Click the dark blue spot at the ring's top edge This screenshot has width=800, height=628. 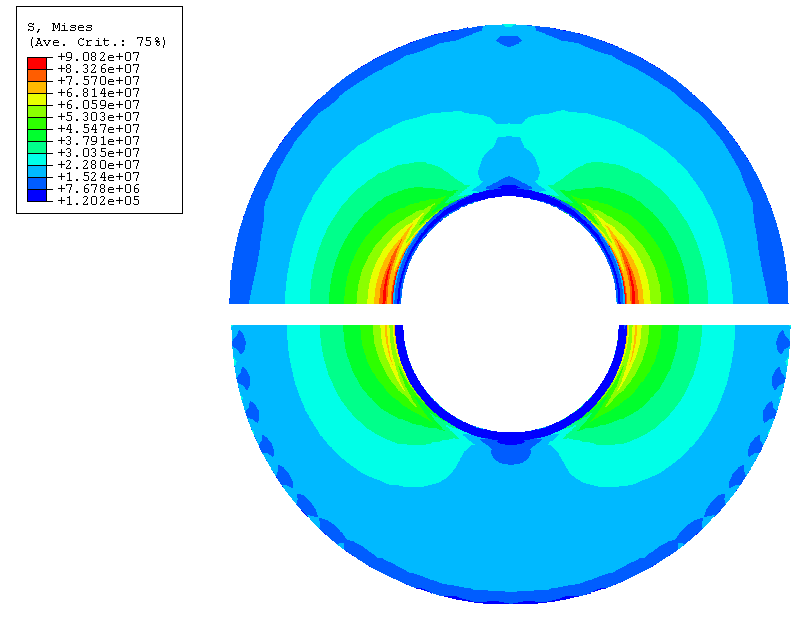(x=510, y=41)
